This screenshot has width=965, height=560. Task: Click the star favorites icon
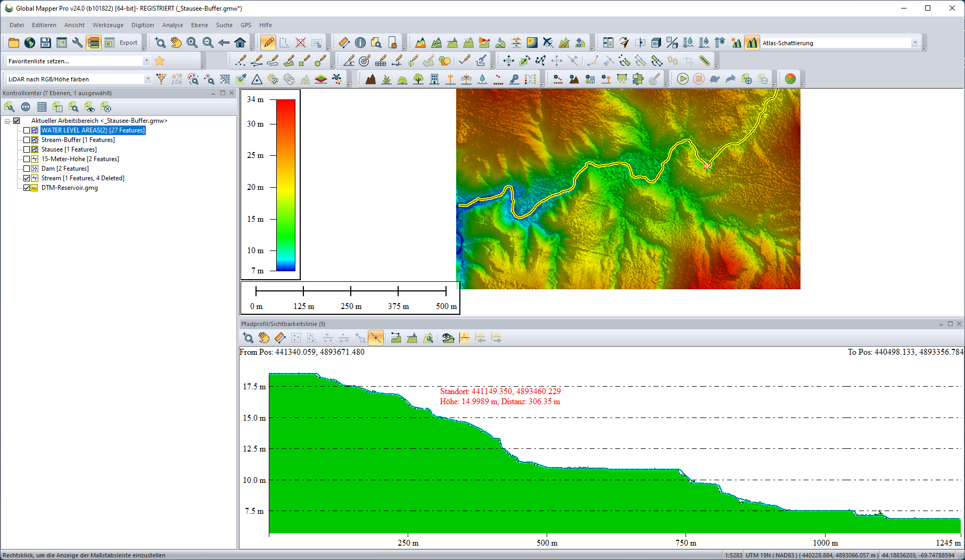160,61
